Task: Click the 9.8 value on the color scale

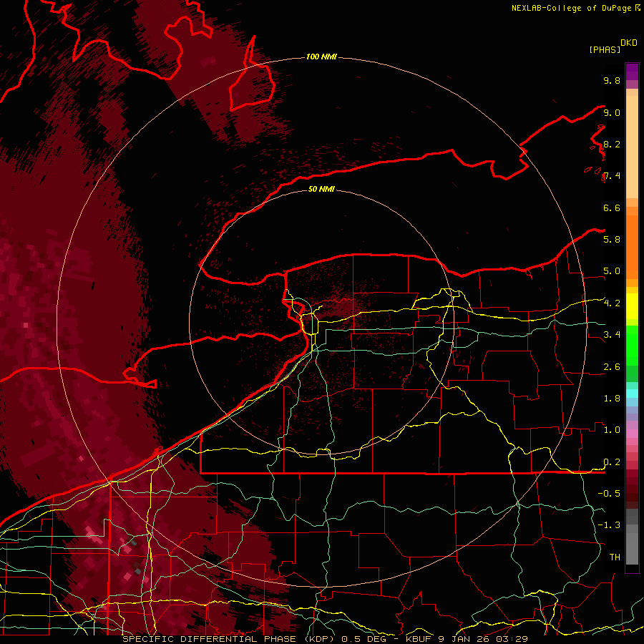Action: click(612, 80)
